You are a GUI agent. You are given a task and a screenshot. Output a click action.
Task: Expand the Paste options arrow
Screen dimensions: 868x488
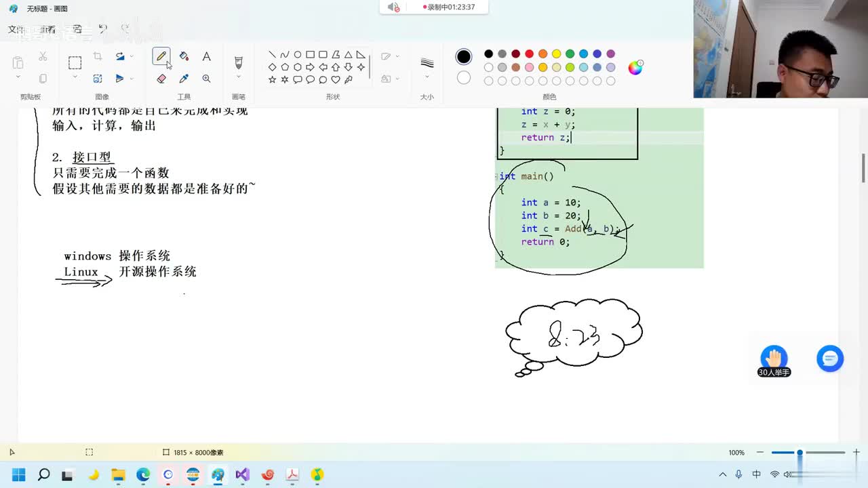pos(18,78)
